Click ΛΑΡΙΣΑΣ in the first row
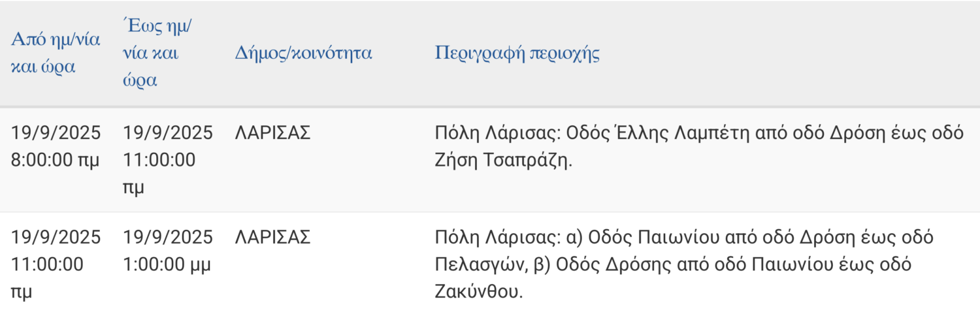980x314 pixels. pyautogui.click(x=272, y=133)
